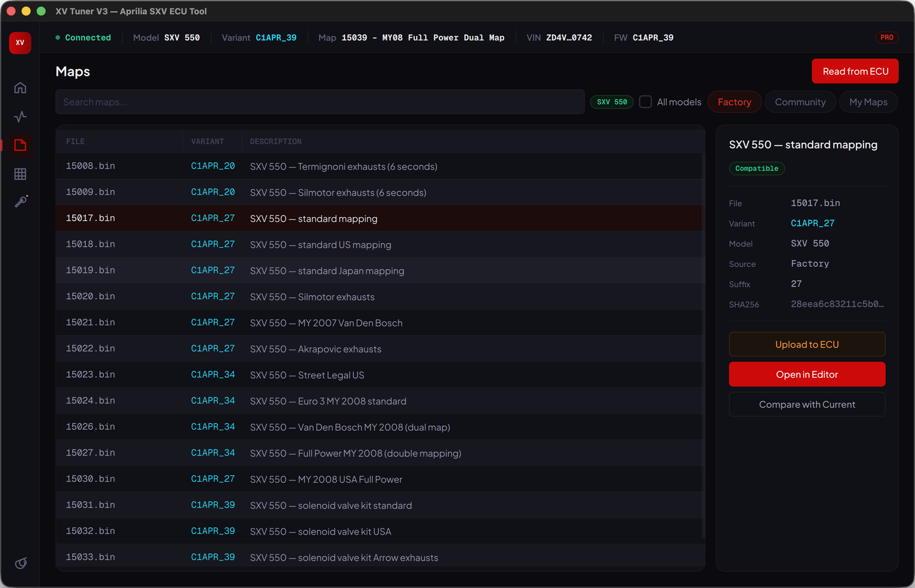Select the 15023.bin Street Legal US row

click(379, 375)
